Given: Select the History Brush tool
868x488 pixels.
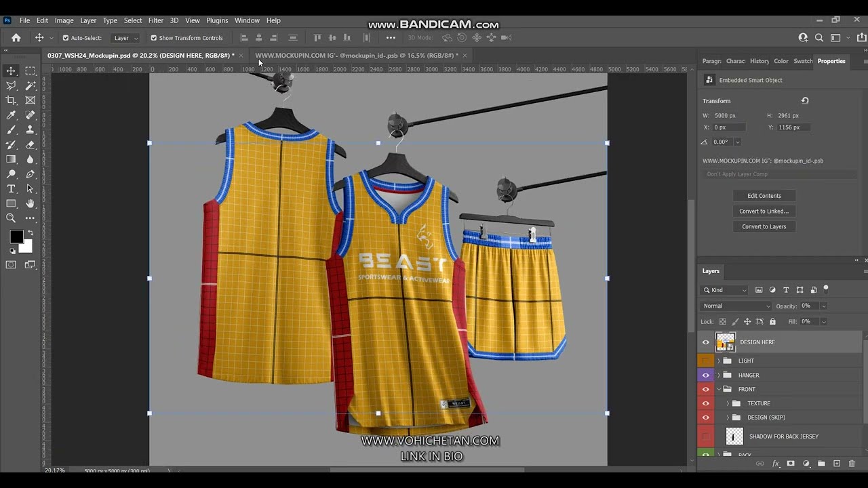Looking at the screenshot, I should click(11, 144).
